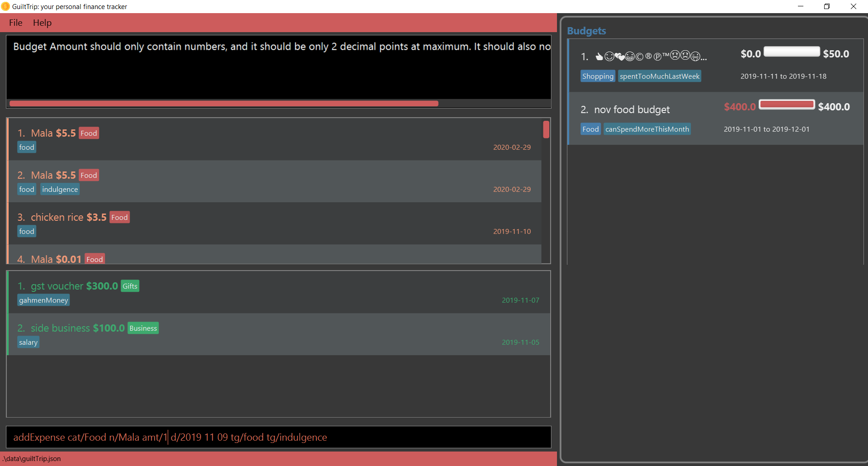The width and height of the screenshot is (868, 466).
Task: Click the data\guiltTrip.json status bar path
Action: 32,458
